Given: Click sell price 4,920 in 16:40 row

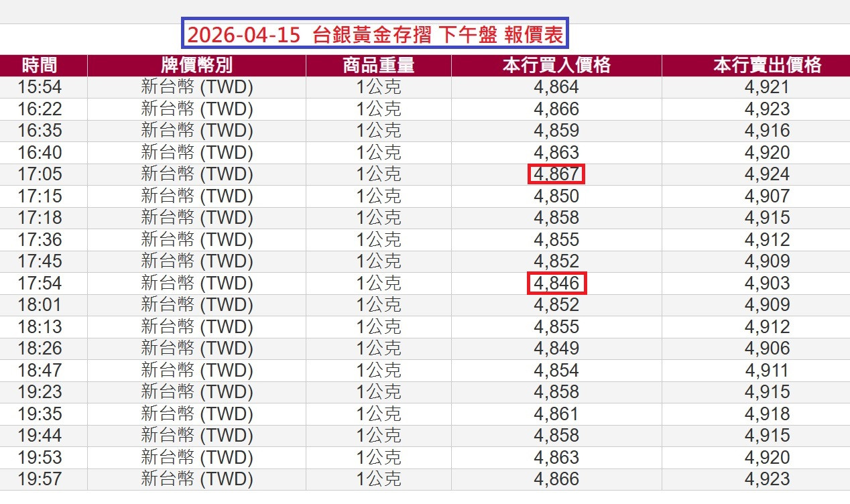Looking at the screenshot, I should 767,153.
